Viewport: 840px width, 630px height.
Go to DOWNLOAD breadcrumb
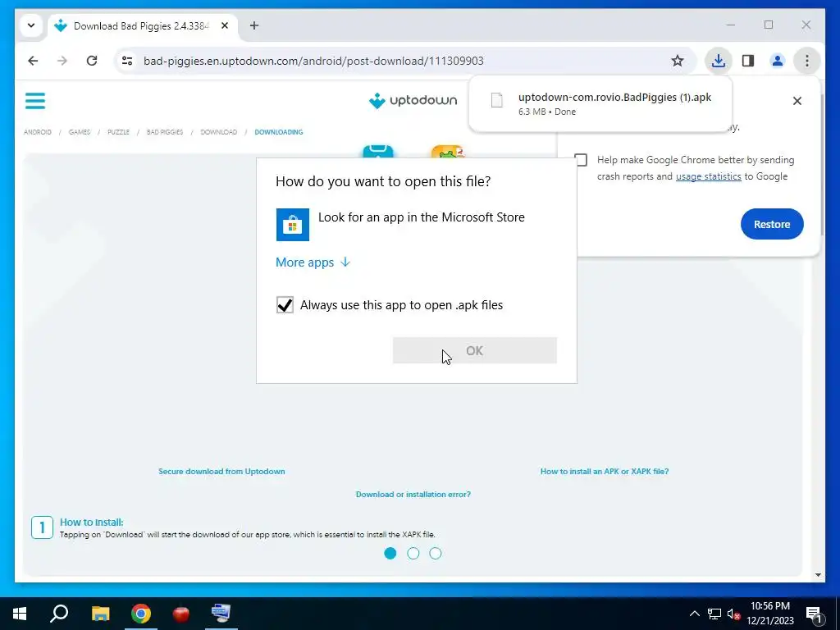[x=218, y=132]
